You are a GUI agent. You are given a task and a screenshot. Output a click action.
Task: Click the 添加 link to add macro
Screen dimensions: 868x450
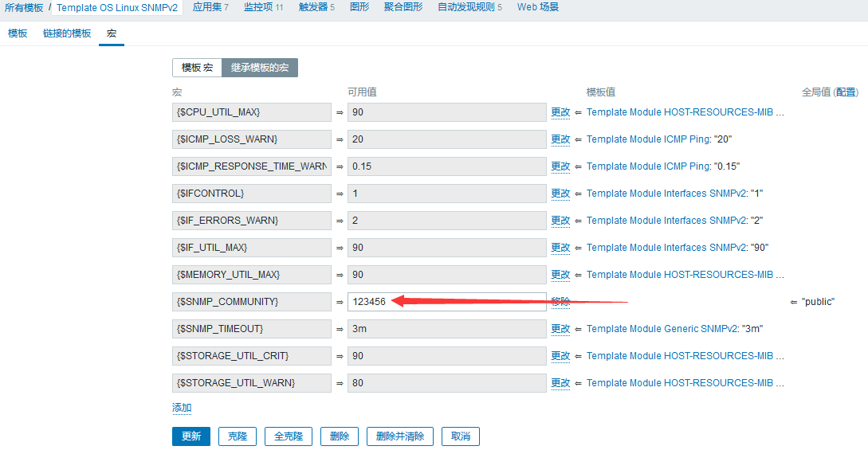(x=182, y=408)
